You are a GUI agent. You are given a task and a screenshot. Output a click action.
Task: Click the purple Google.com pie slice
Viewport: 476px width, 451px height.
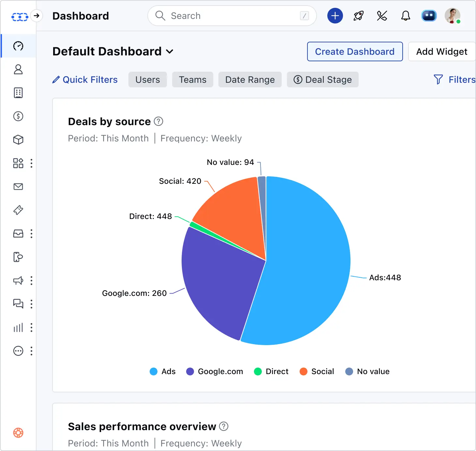(218, 280)
